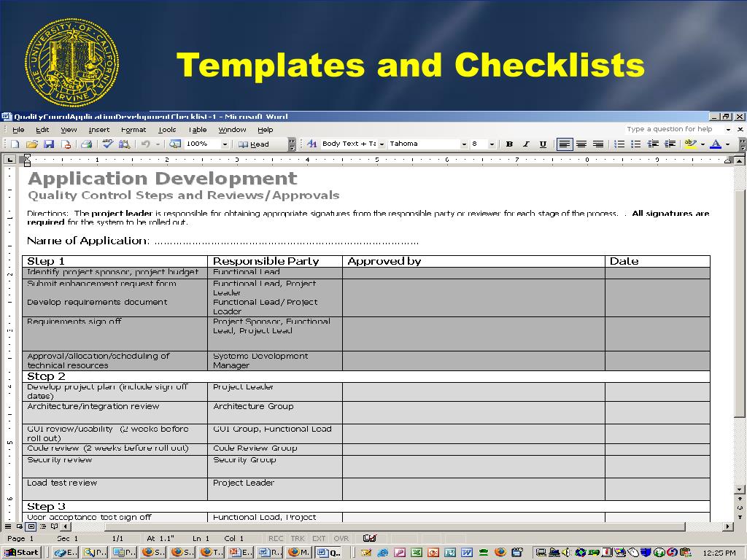This screenshot has height=560, width=747.
Task: Click the Increase Indent icon
Action: tap(670, 144)
